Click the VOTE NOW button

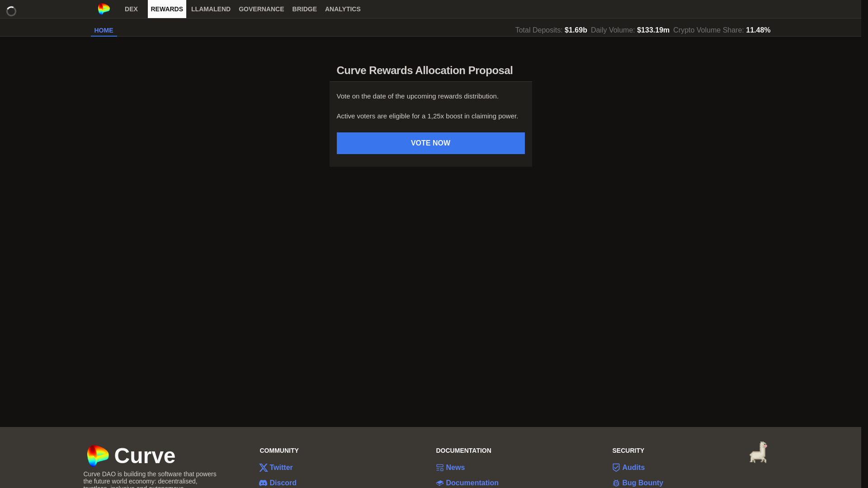click(x=430, y=143)
